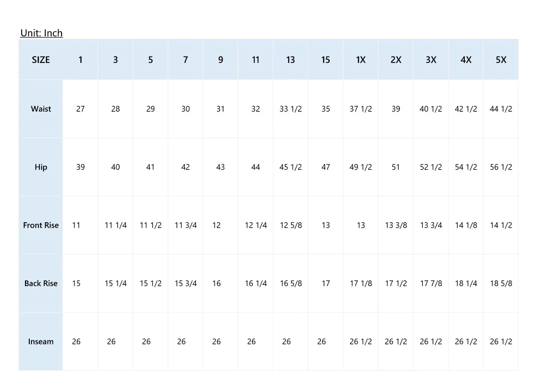The image size is (555, 392).
Task: Select hip value 51 for size 2X
Action: click(x=396, y=167)
